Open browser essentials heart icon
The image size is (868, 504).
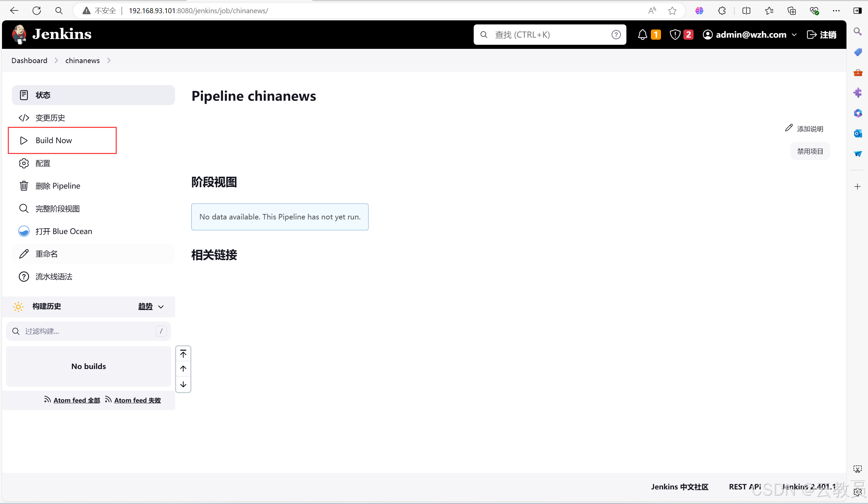pos(814,11)
